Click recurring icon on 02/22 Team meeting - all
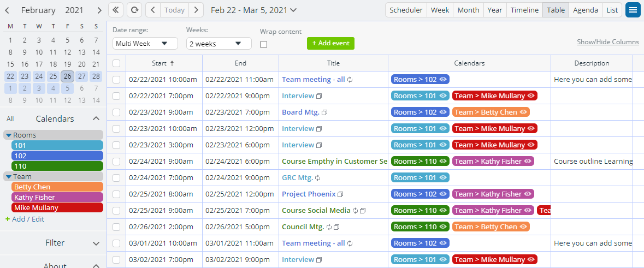 [x=350, y=80]
